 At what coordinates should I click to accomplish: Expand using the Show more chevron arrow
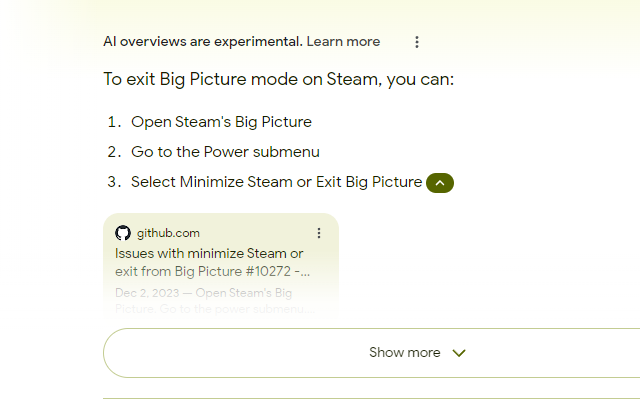click(x=459, y=353)
